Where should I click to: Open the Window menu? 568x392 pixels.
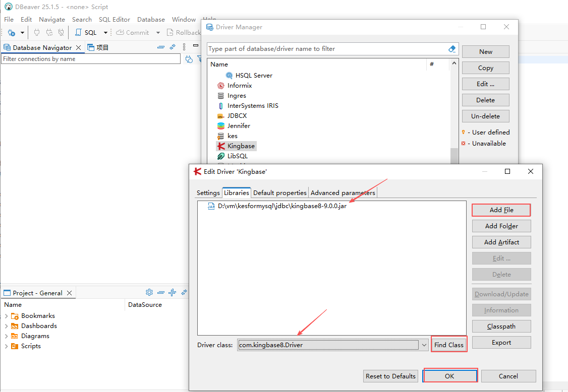point(184,20)
